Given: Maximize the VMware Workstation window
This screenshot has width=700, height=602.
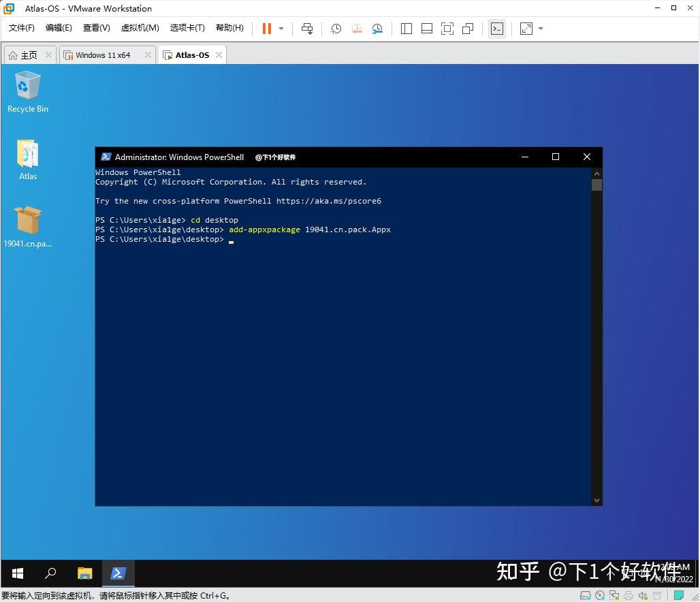Looking at the screenshot, I should 673,8.
